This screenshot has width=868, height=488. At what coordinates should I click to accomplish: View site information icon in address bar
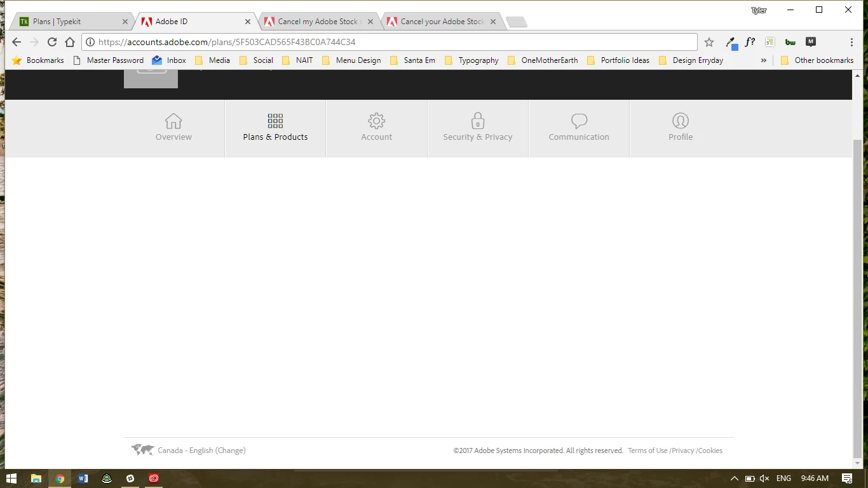[90, 42]
